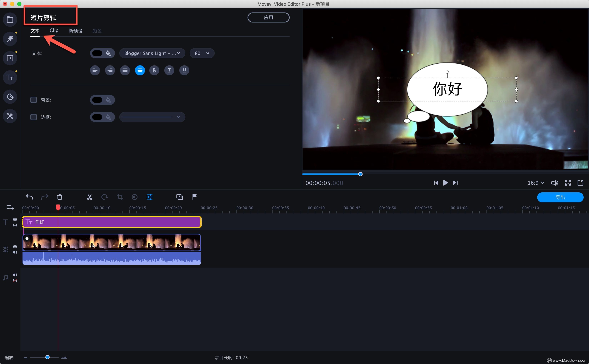Switch to the 新预设 tab

(75, 31)
